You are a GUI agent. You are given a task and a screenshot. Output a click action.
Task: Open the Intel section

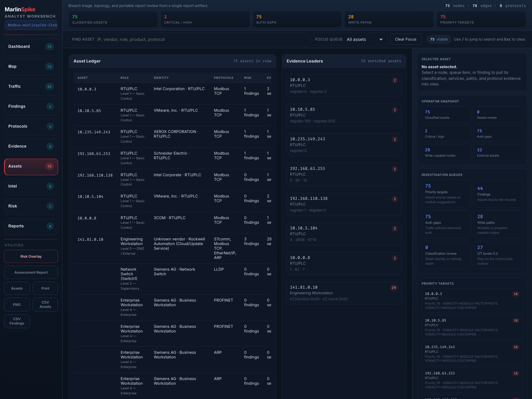(x=31, y=187)
